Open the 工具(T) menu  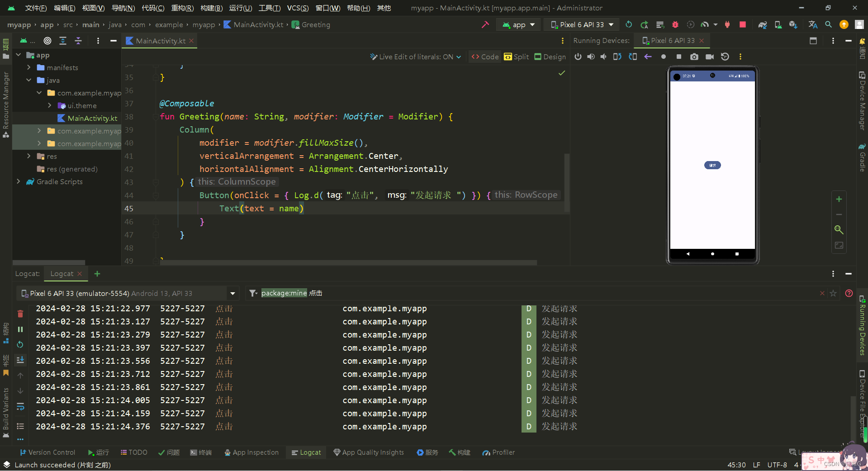tap(269, 8)
